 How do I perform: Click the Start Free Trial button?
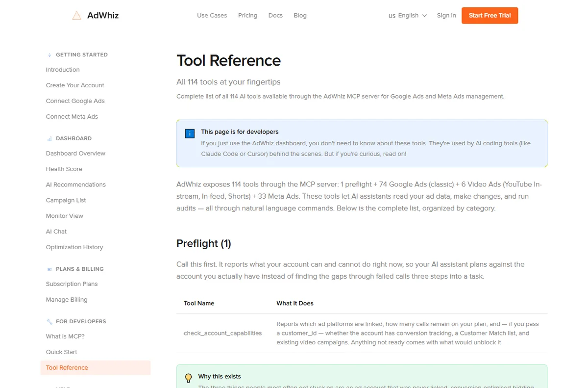(x=490, y=16)
